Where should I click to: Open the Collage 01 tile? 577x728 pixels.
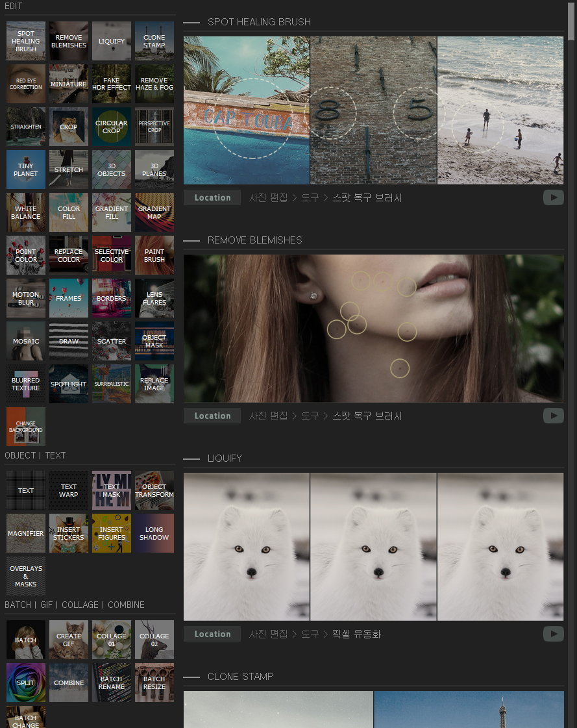(x=112, y=640)
